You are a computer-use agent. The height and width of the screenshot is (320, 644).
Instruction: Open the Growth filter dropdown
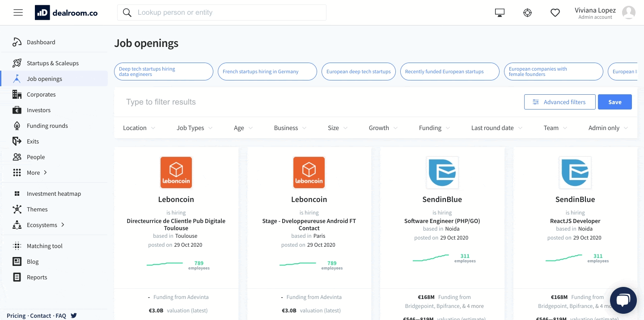point(383,128)
